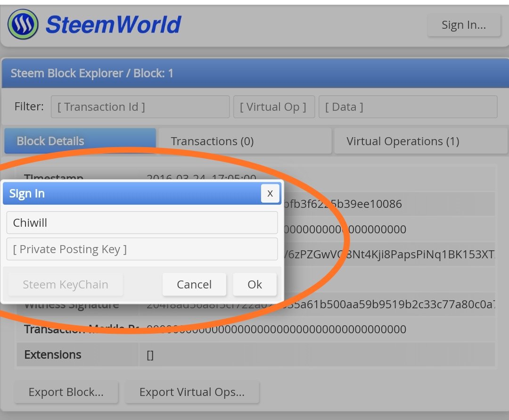Select the Transaction Merkle Root zeros value
This screenshot has width=509, height=420.
(276, 329)
